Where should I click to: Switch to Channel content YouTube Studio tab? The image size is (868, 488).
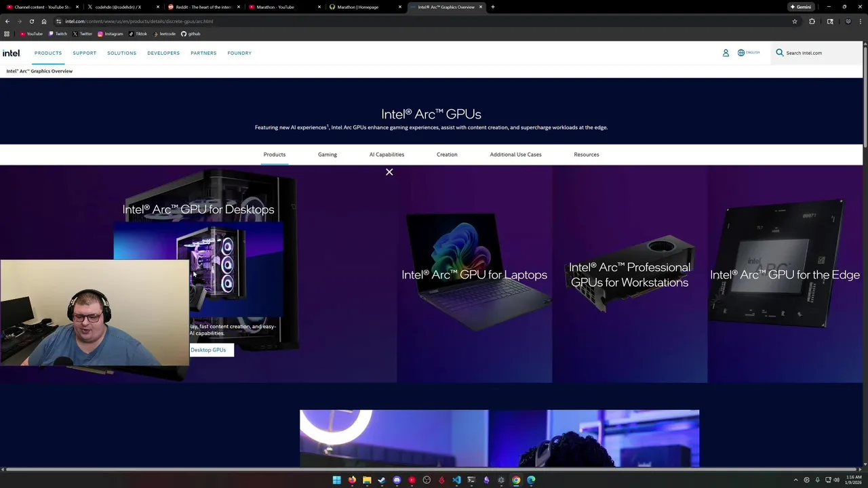click(x=42, y=7)
